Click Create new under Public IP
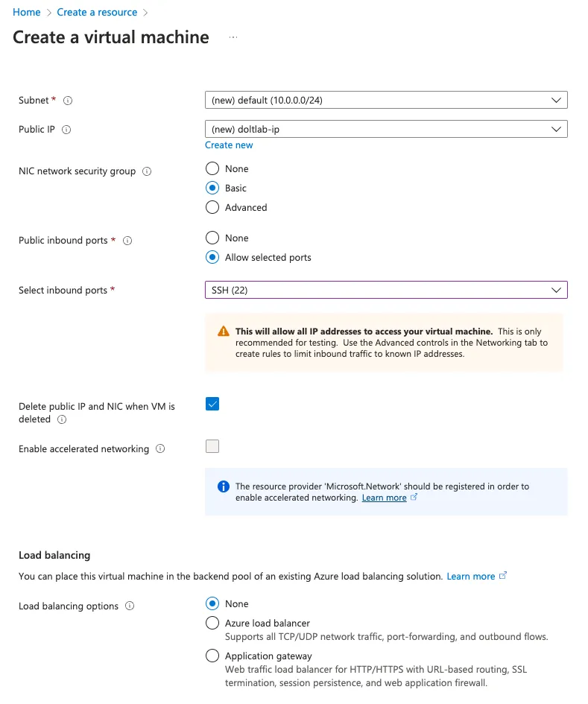This screenshot has width=588, height=704. (x=229, y=145)
